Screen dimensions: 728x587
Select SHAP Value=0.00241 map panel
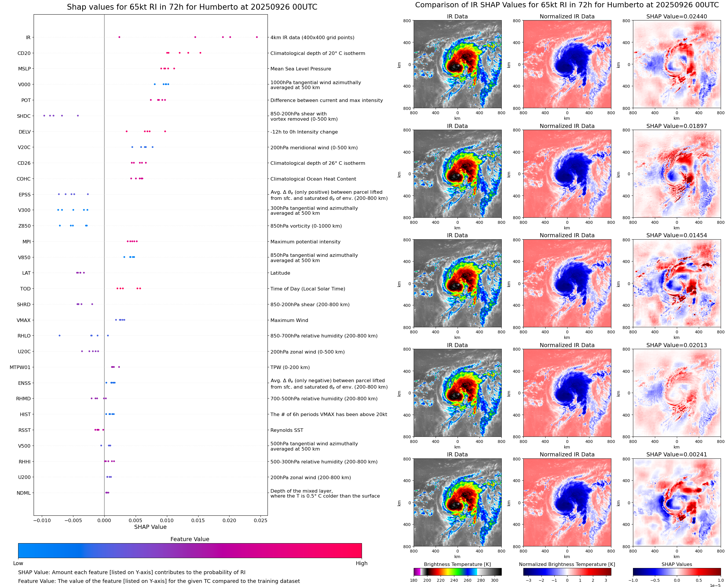(677, 503)
